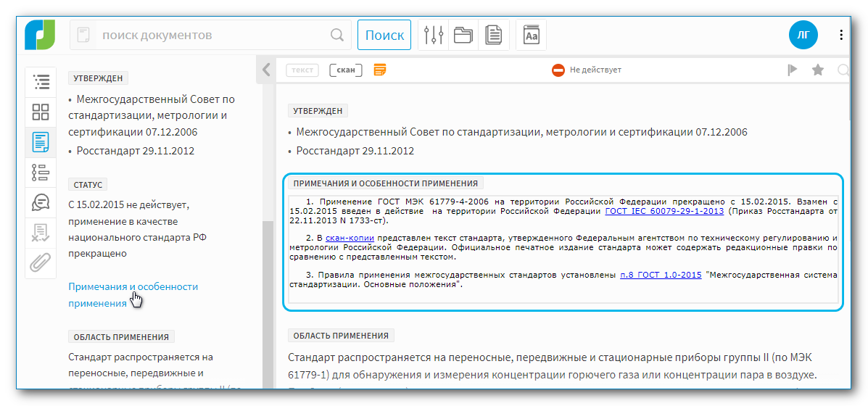Open the three-dot kebab menu
The height and width of the screenshot is (406, 868).
pyautogui.click(x=841, y=36)
